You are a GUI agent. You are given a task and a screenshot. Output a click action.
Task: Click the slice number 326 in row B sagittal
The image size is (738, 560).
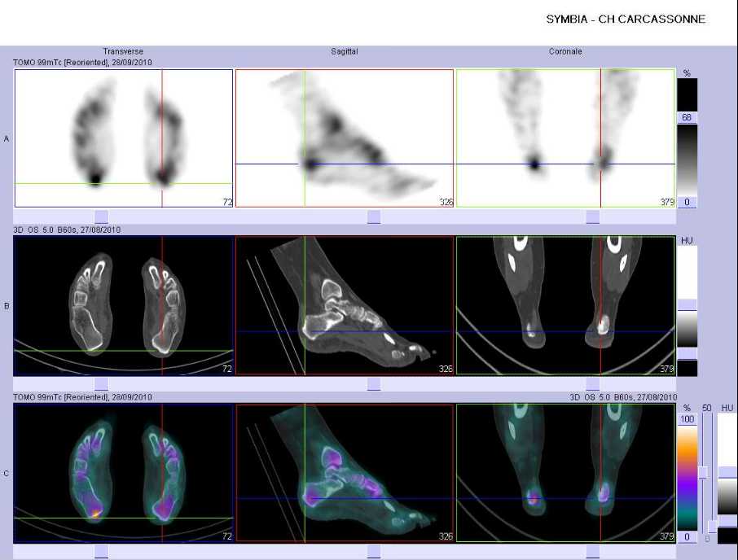[446, 369]
